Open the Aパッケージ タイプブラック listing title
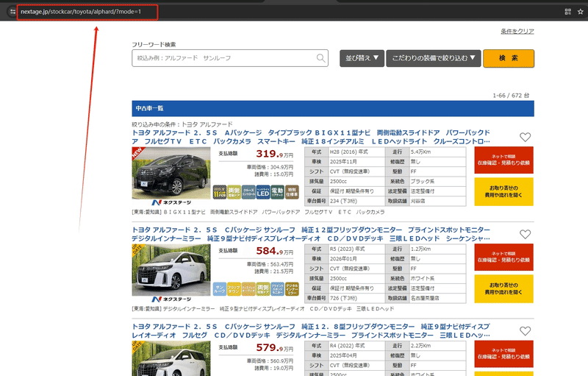The height and width of the screenshot is (376, 588). 311,137
